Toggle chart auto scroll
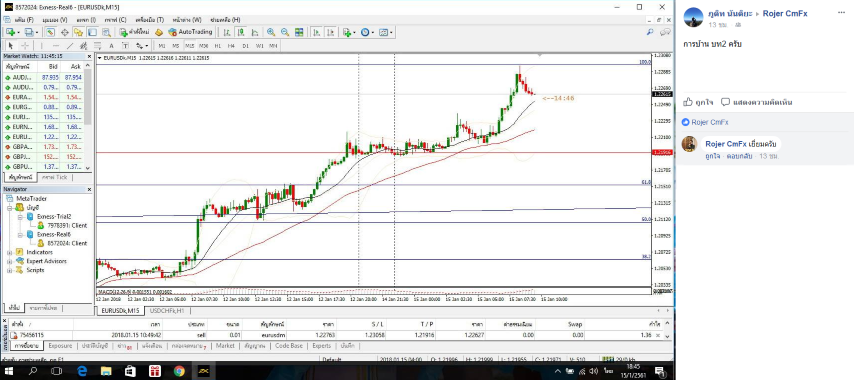Screen dimensions: 854x380 click(x=316, y=32)
